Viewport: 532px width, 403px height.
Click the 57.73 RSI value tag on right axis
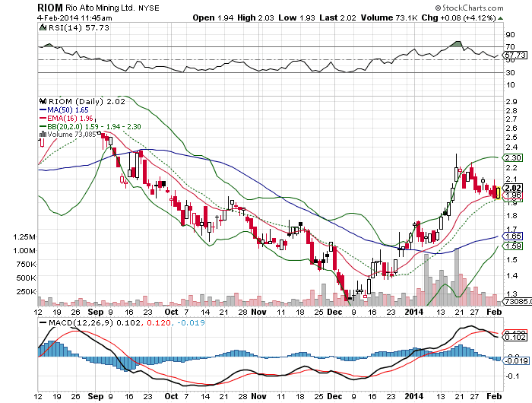(515, 55)
